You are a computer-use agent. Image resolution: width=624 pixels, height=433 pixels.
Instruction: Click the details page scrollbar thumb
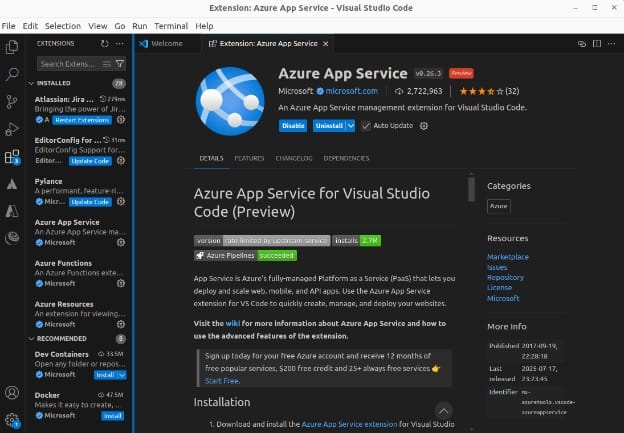coord(472,189)
